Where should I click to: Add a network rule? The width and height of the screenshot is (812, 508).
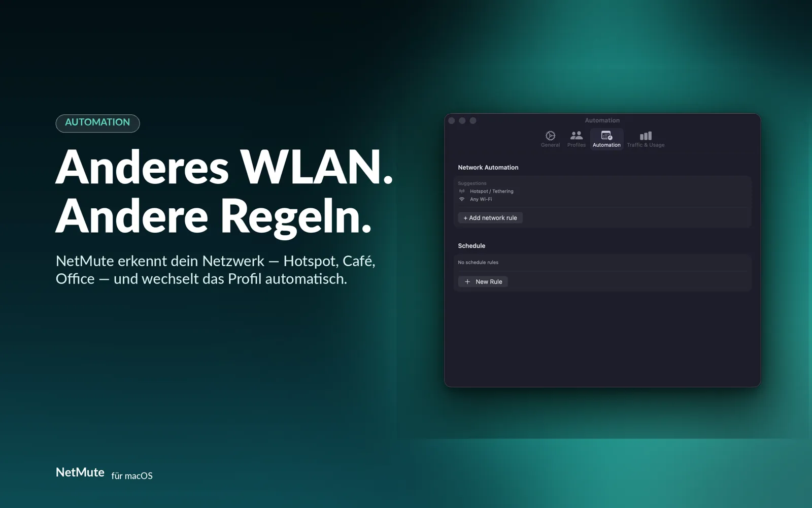490,218
